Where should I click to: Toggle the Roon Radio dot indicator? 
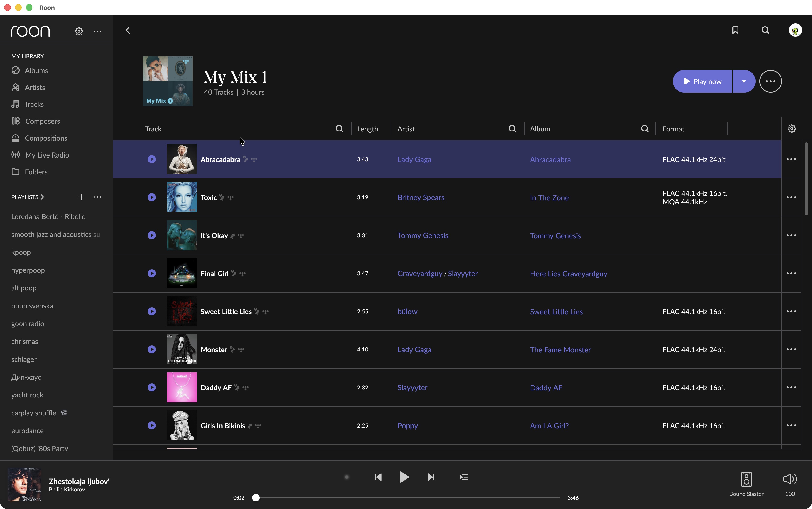point(347,477)
